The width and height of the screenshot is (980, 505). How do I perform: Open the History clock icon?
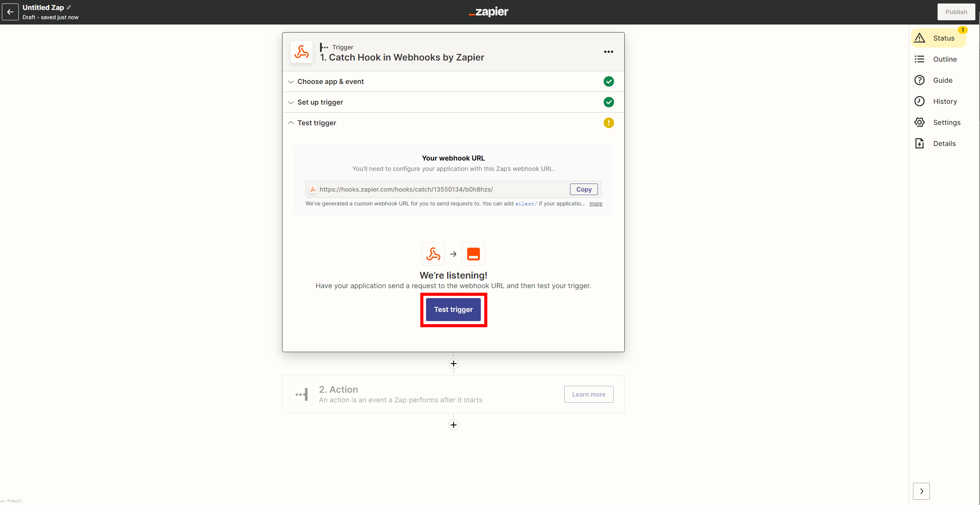point(920,101)
